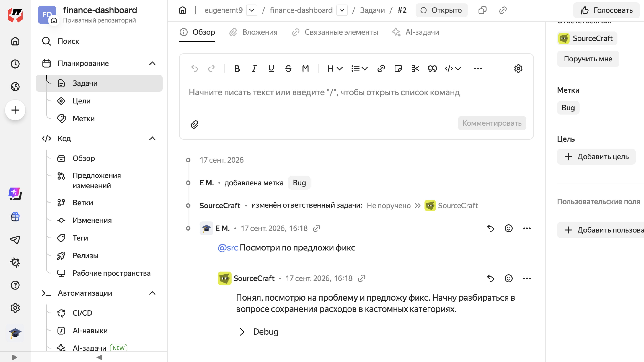Reply to E M.'s comment

pyautogui.click(x=490, y=228)
